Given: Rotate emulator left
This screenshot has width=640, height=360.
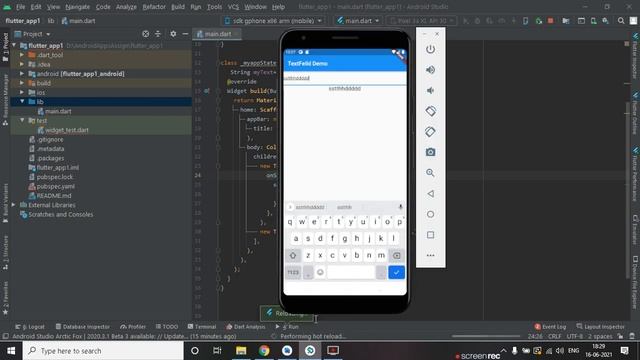Looking at the screenshot, I should (x=430, y=111).
